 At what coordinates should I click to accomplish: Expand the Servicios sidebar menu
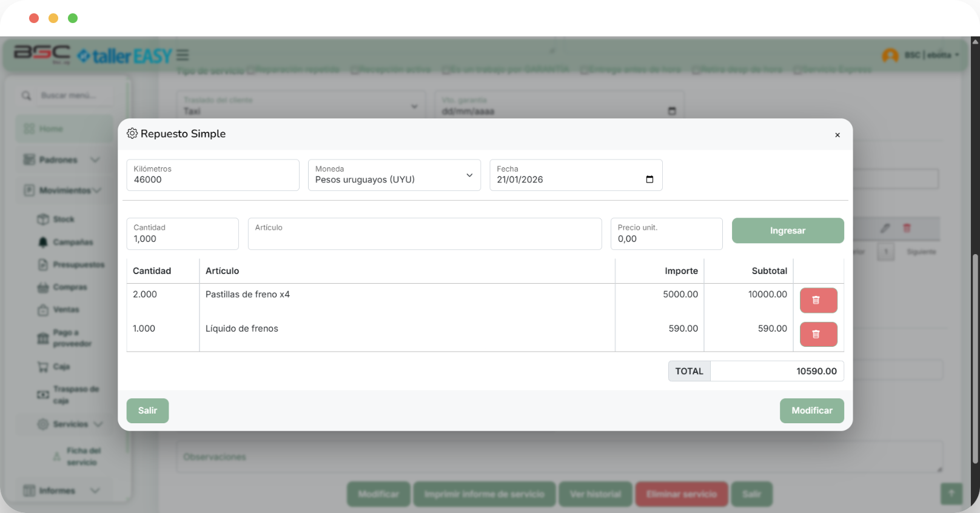(x=70, y=424)
